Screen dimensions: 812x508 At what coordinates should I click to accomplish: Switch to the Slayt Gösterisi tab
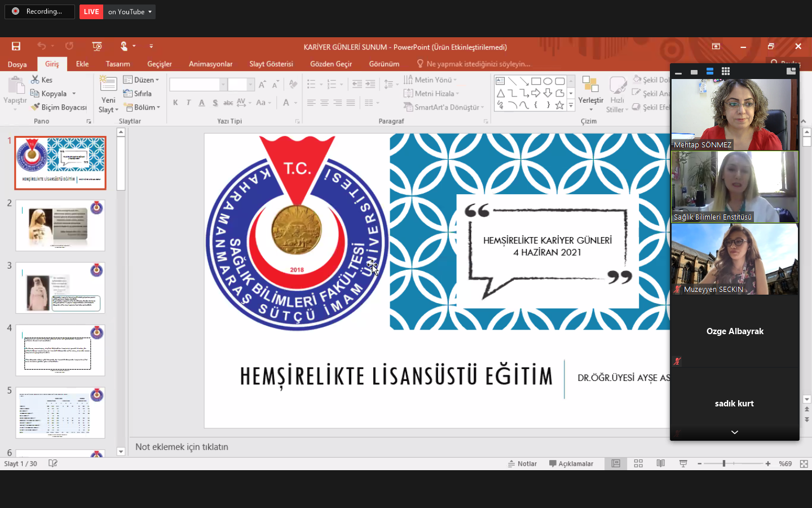(x=271, y=64)
